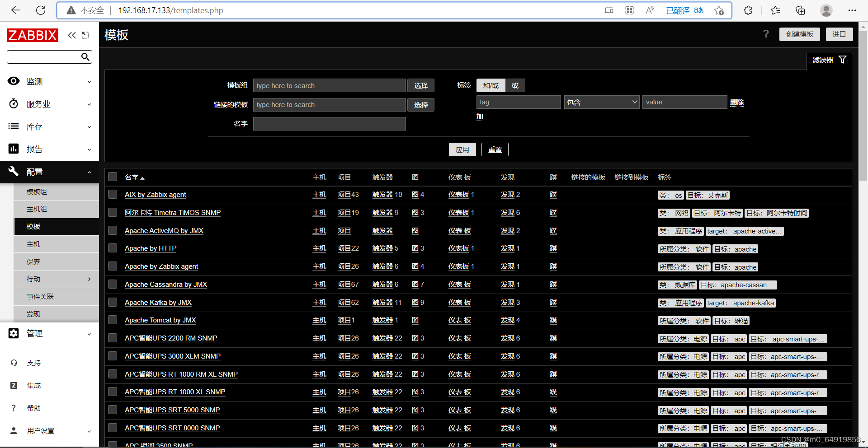Click the 创建模板 button
Image resolution: width=868 pixels, height=448 pixels.
tap(799, 34)
